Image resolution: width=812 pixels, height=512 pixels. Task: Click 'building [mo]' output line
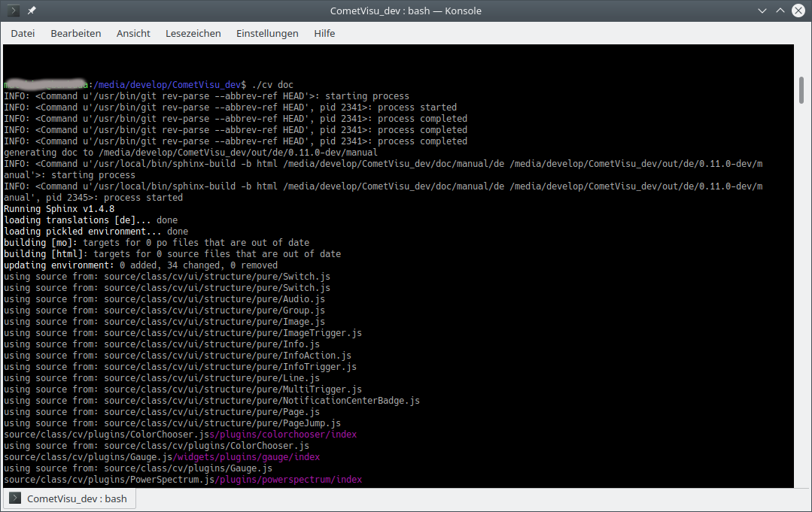click(x=157, y=243)
